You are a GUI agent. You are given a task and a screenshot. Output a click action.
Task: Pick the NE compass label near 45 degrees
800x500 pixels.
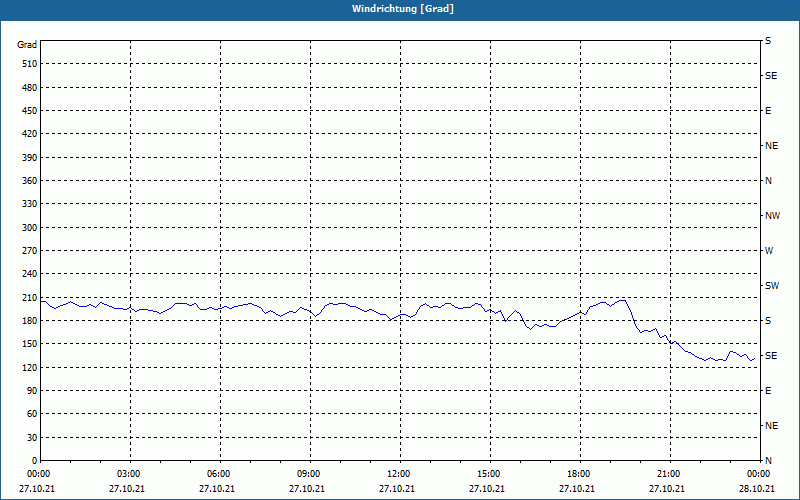(771, 426)
